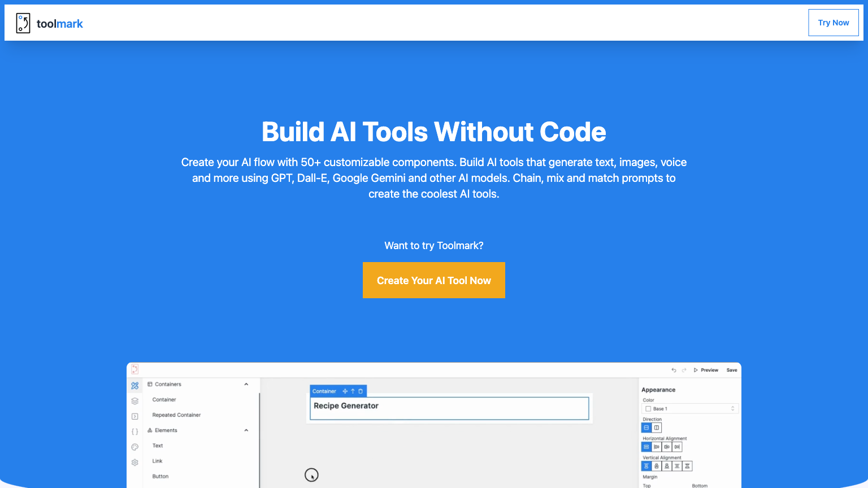Click the Recipe Generator text field
Viewport: 868px width, 488px height.
tap(449, 408)
